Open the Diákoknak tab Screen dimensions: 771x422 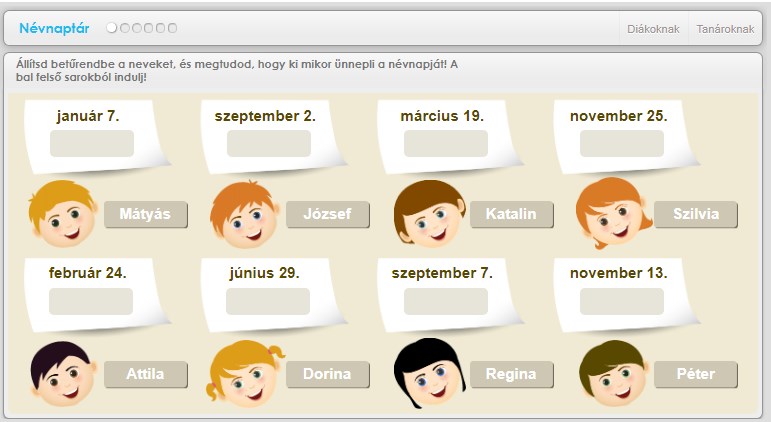point(653,29)
